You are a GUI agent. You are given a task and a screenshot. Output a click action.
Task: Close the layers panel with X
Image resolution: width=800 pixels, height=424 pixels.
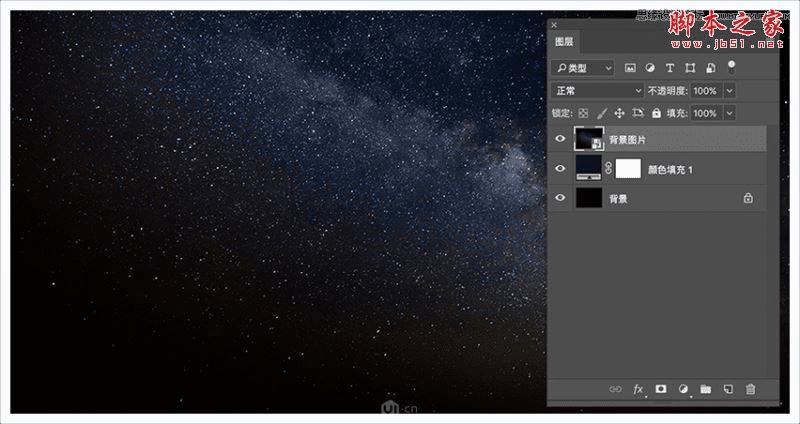click(554, 24)
